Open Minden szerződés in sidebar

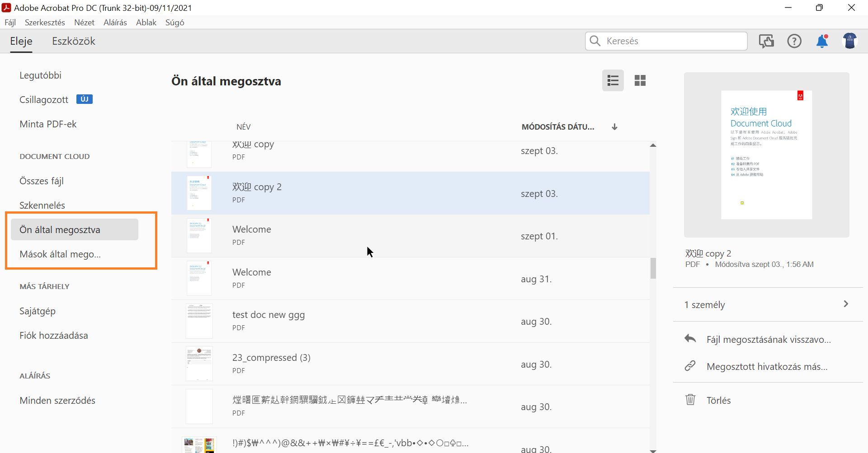click(57, 401)
